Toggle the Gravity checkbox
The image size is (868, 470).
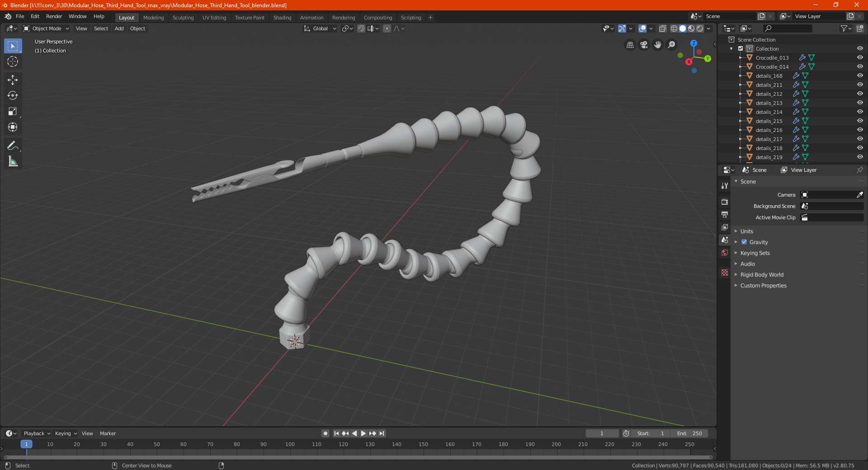[x=744, y=242]
